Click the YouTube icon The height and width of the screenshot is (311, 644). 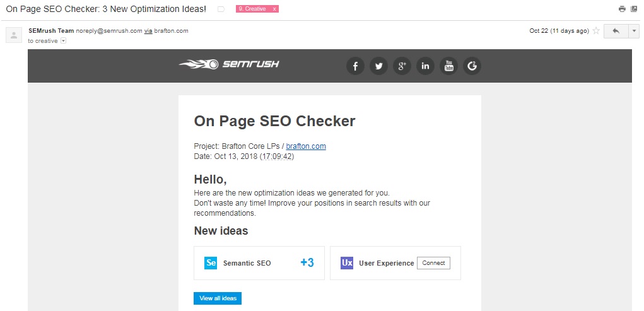pyautogui.click(x=448, y=66)
